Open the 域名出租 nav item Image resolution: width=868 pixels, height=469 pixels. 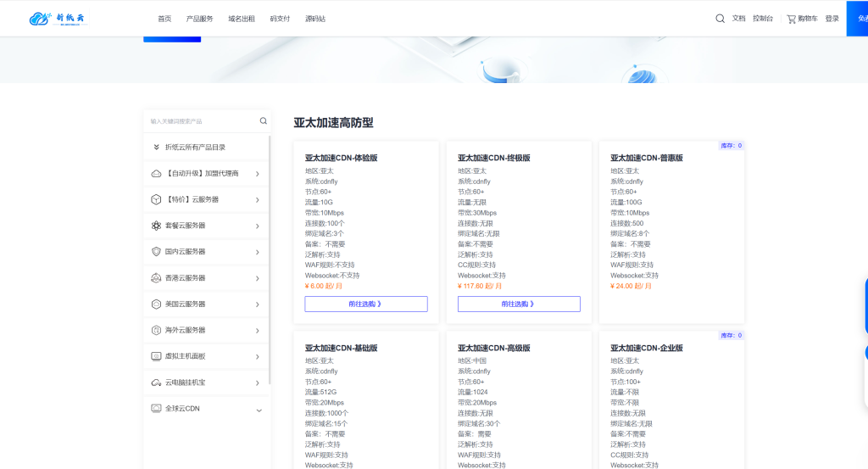[242, 19]
